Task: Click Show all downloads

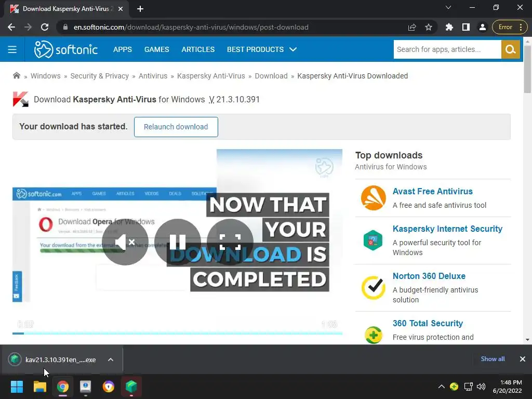Action: (x=493, y=359)
